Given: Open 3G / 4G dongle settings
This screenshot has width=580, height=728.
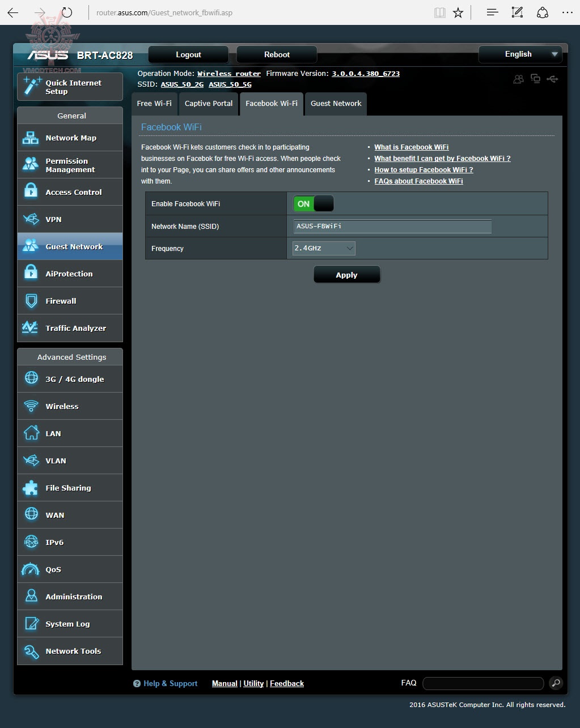Looking at the screenshot, I should pos(70,379).
